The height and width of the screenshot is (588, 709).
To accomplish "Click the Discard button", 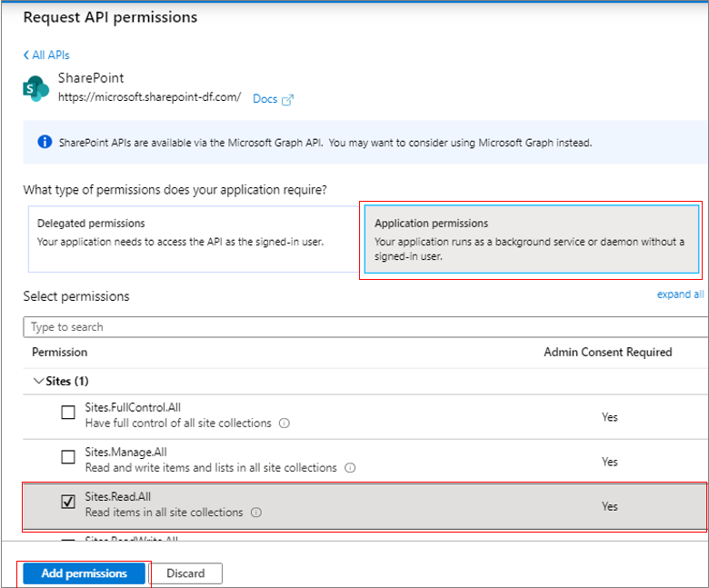I will [185, 573].
